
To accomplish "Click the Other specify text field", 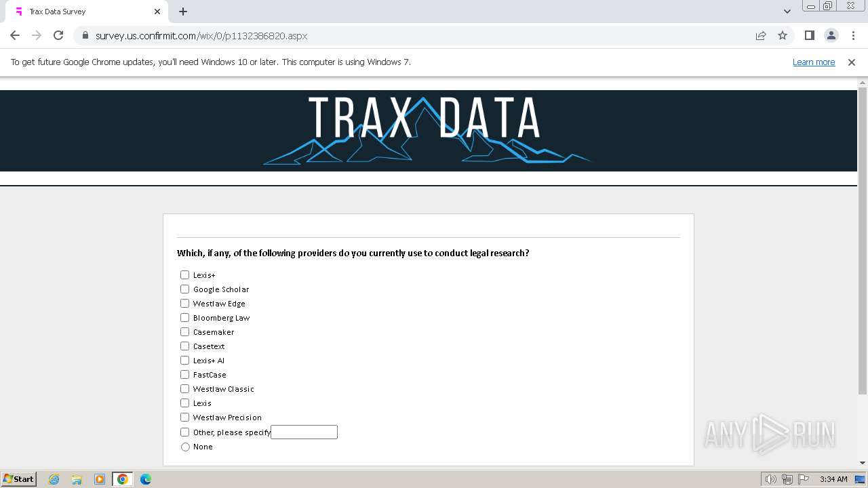I will pos(304,432).
